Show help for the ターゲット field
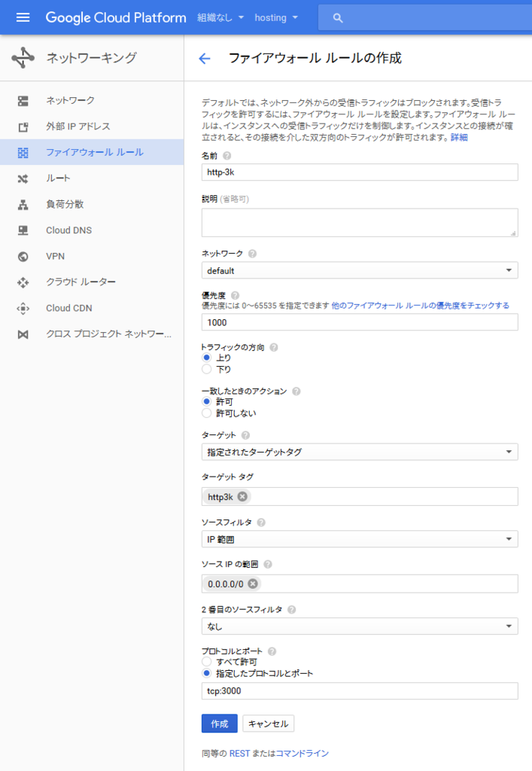Image resolution: width=532 pixels, height=771 pixels. [x=245, y=435]
